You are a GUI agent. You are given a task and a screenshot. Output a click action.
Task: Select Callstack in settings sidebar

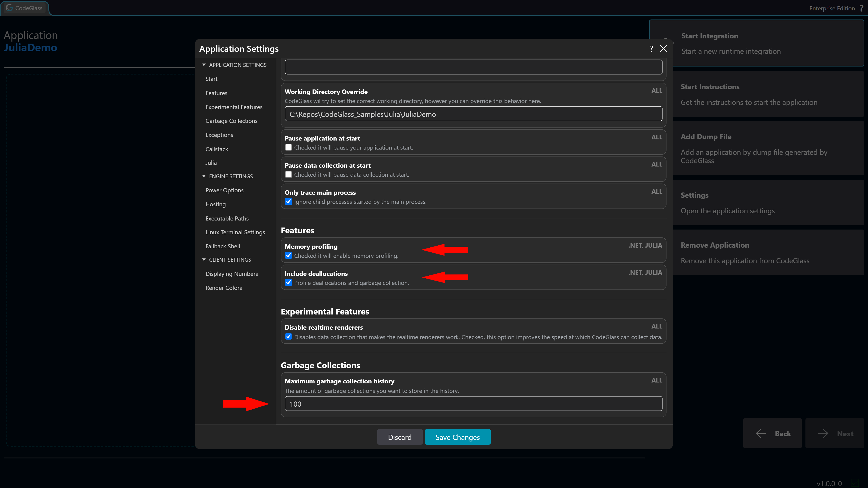(217, 149)
